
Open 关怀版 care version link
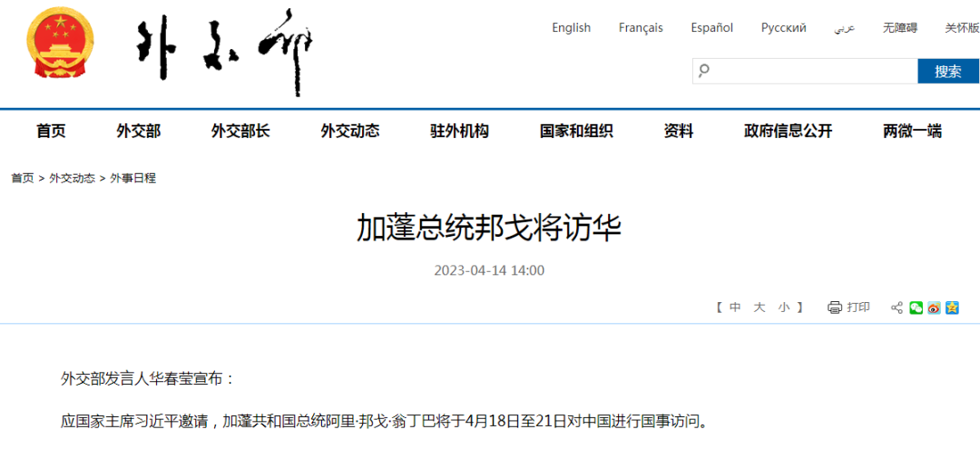click(x=962, y=27)
